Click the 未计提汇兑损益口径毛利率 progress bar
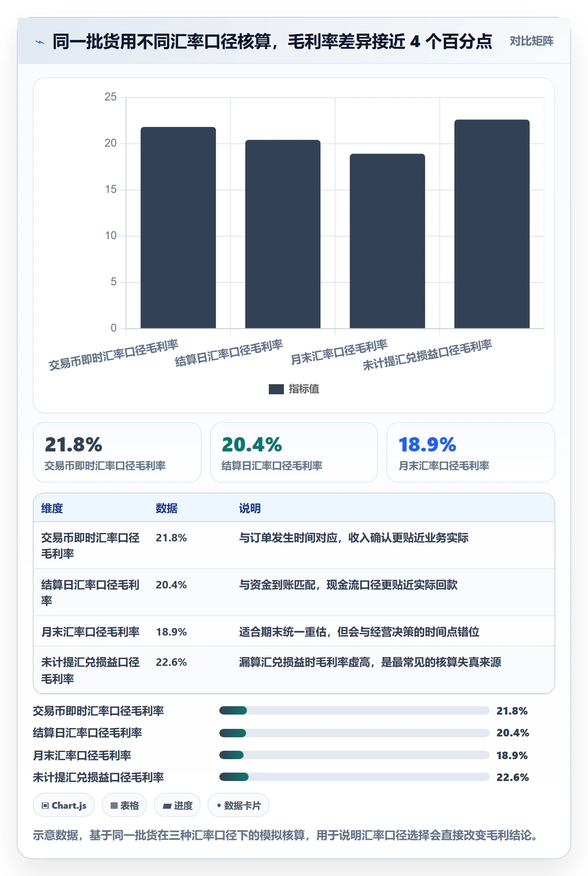The image size is (588, 876). [354, 777]
